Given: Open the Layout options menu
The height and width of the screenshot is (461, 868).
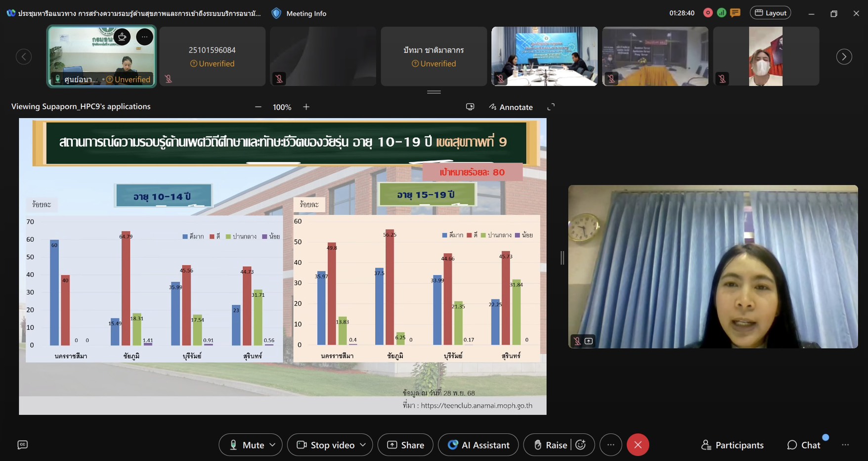Looking at the screenshot, I should coord(770,13).
